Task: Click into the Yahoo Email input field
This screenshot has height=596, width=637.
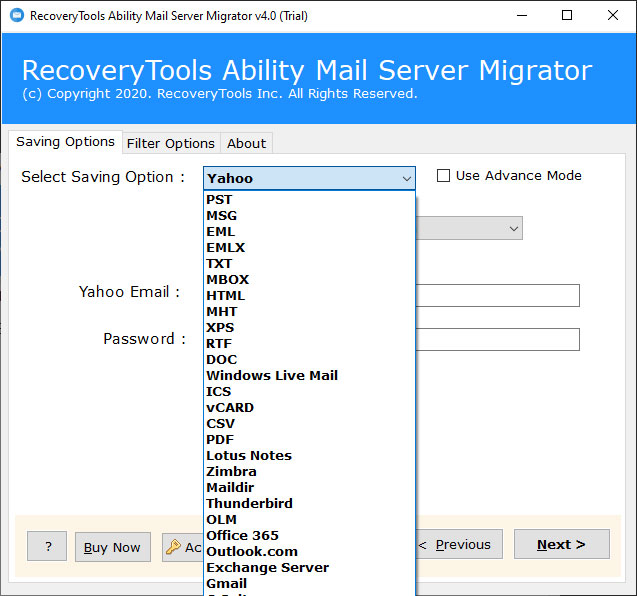Action: tap(498, 295)
